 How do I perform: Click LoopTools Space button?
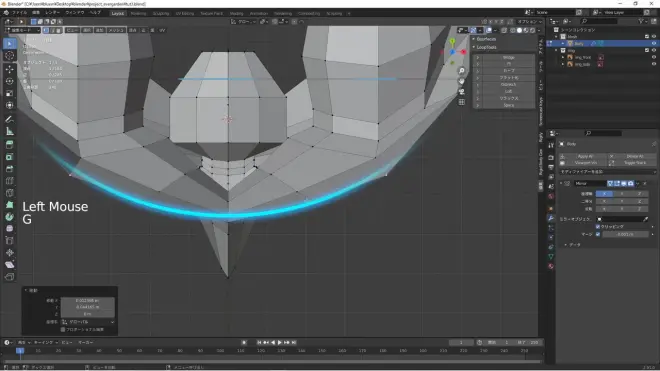point(508,105)
